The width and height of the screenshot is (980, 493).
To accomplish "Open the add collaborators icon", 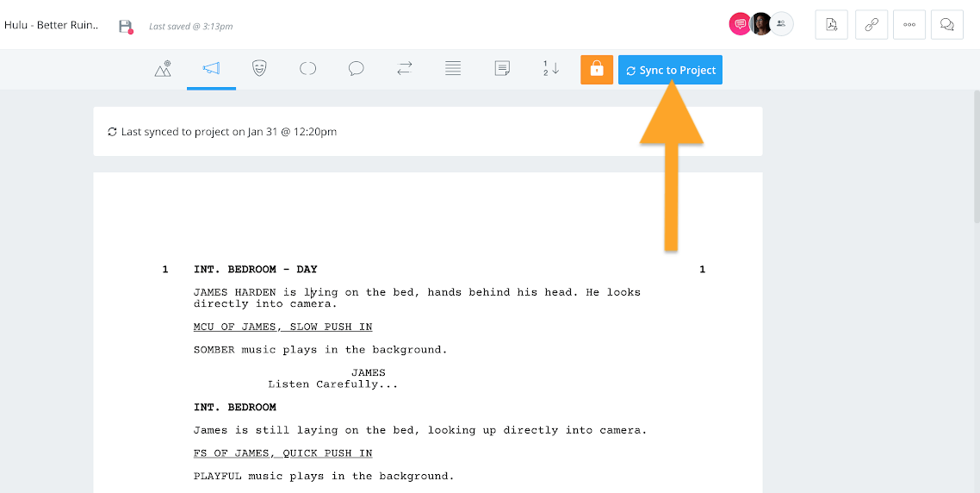I will [781, 24].
